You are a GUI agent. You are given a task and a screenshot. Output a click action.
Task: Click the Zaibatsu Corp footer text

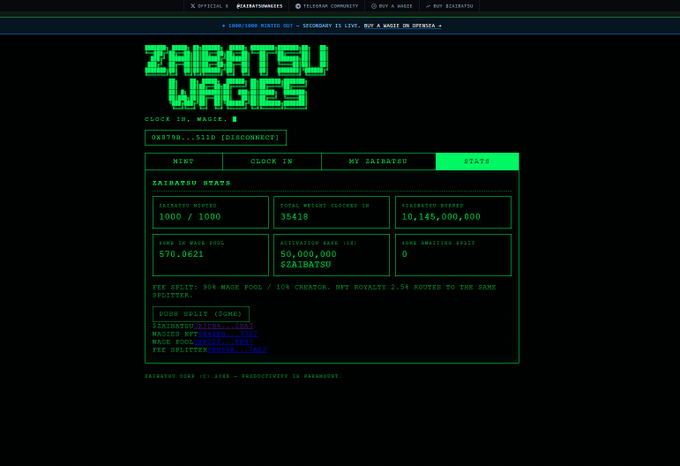pos(243,376)
